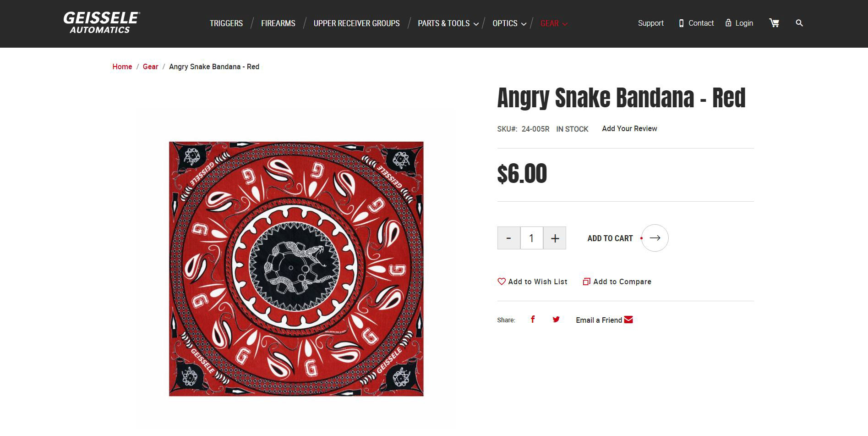The height and width of the screenshot is (436, 868).
Task: Expand the Optics menu chevron
Action: tap(524, 24)
